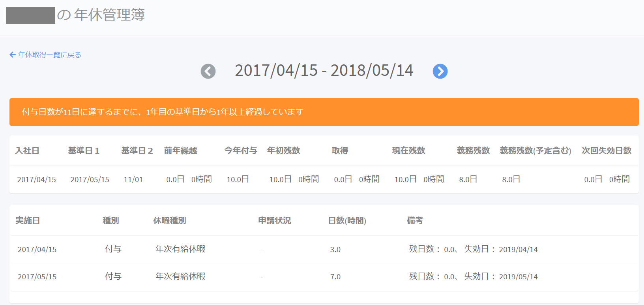The image size is (644, 305).
Task: Go to previous period with gray arrow
Action: tap(208, 72)
